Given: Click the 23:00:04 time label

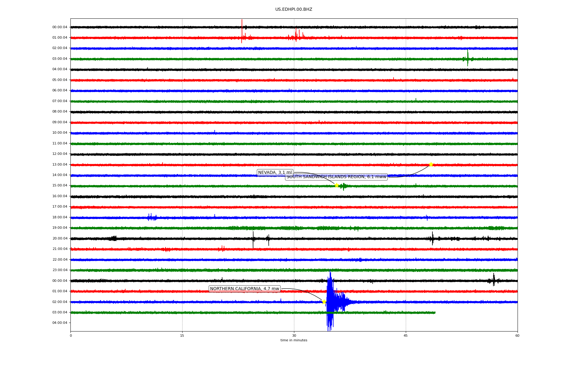Looking at the screenshot, I should [x=60, y=270].
